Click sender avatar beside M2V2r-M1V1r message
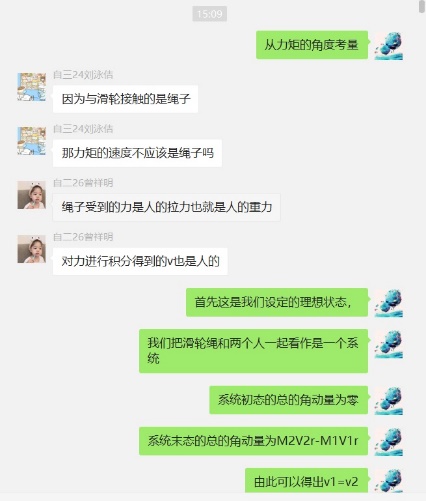This screenshot has height=501, width=426. 389,442
